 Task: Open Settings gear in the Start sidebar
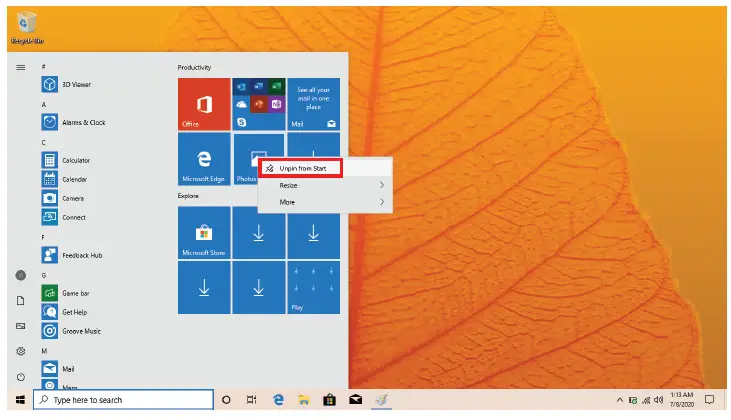coord(21,351)
